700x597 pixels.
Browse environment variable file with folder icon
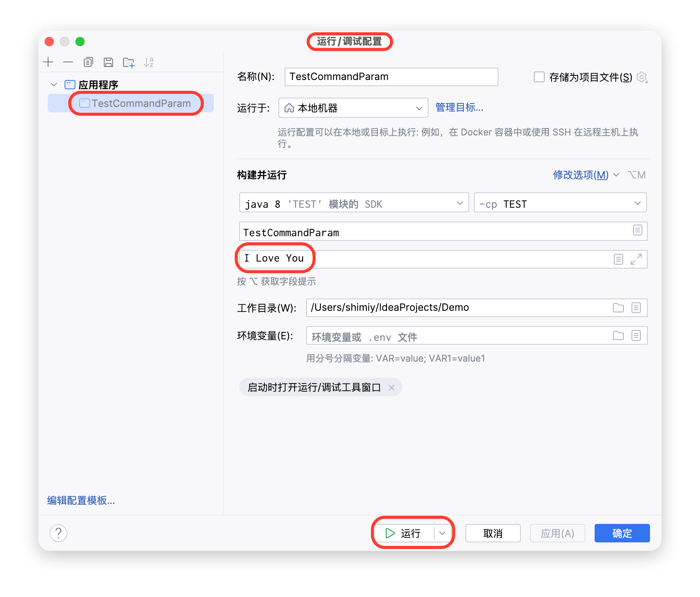coord(618,336)
